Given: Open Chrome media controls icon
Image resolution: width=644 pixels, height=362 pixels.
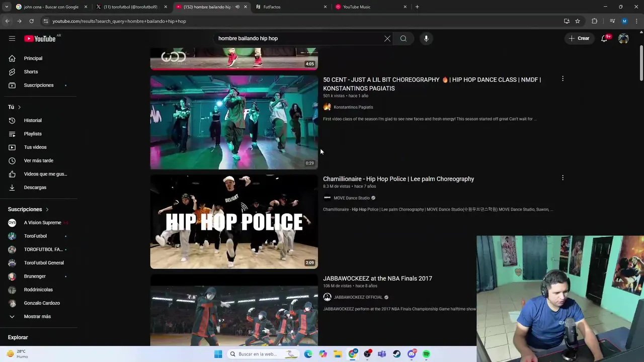Looking at the screenshot, I should coord(612,21).
